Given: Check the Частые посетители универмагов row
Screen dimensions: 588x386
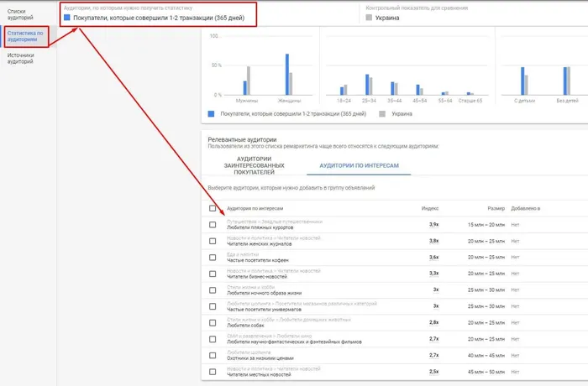Looking at the screenshot, I should 213,306.
